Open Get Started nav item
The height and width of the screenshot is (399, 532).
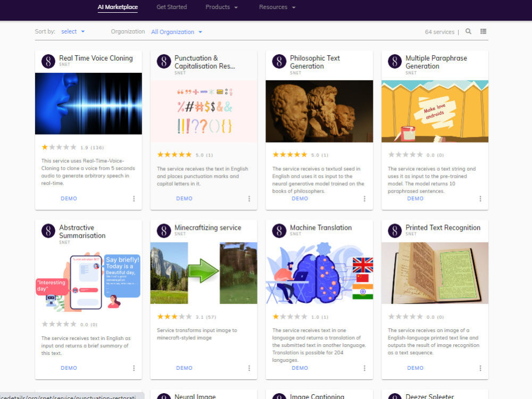tap(172, 7)
